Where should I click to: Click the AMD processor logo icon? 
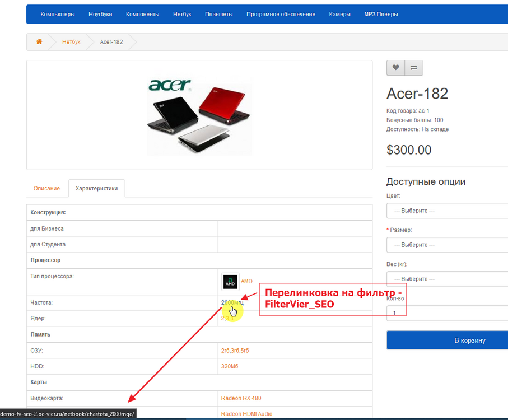click(230, 282)
